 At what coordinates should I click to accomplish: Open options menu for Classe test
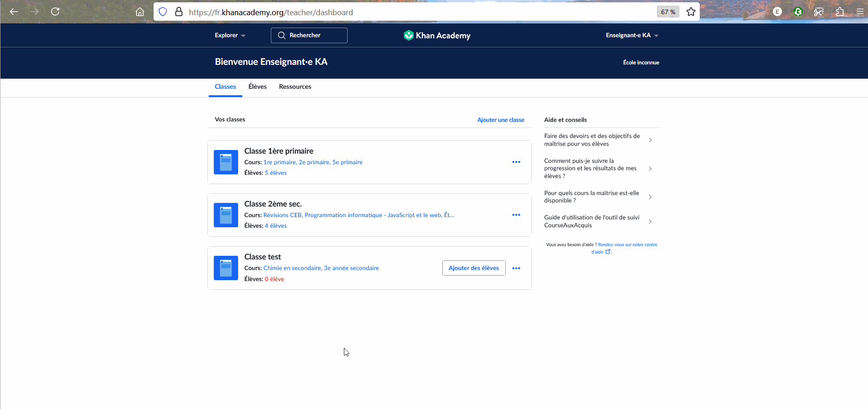click(x=516, y=268)
